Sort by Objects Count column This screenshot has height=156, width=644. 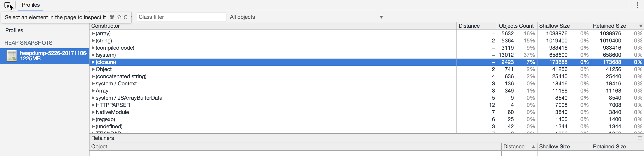(516, 26)
